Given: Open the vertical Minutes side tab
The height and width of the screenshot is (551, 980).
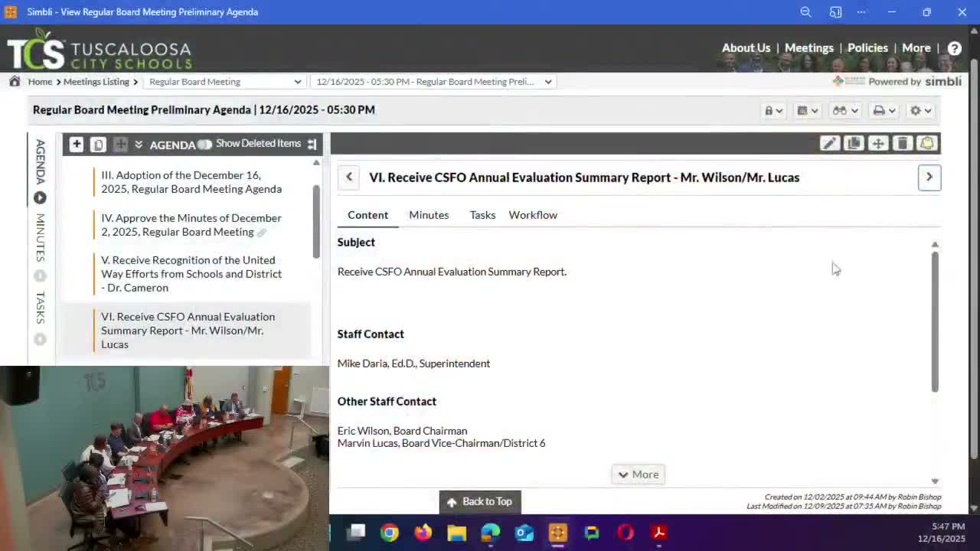Looking at the screenshot, I should [x=40, y=237].
